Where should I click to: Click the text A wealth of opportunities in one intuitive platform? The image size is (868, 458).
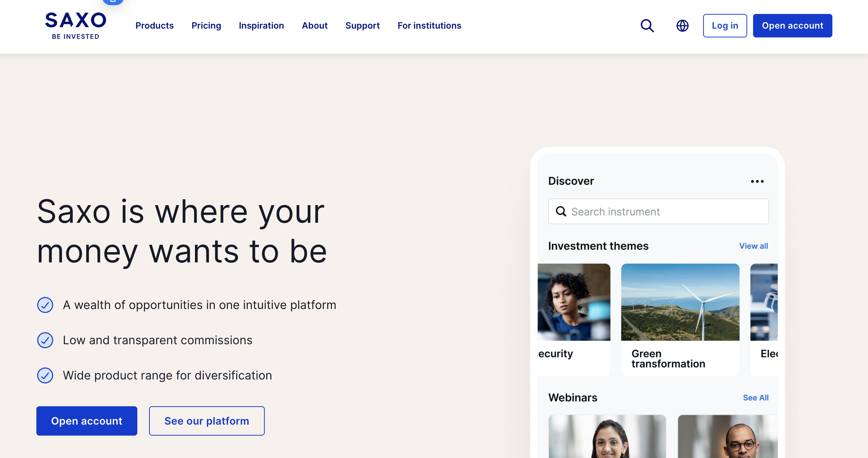click(199, 305)
